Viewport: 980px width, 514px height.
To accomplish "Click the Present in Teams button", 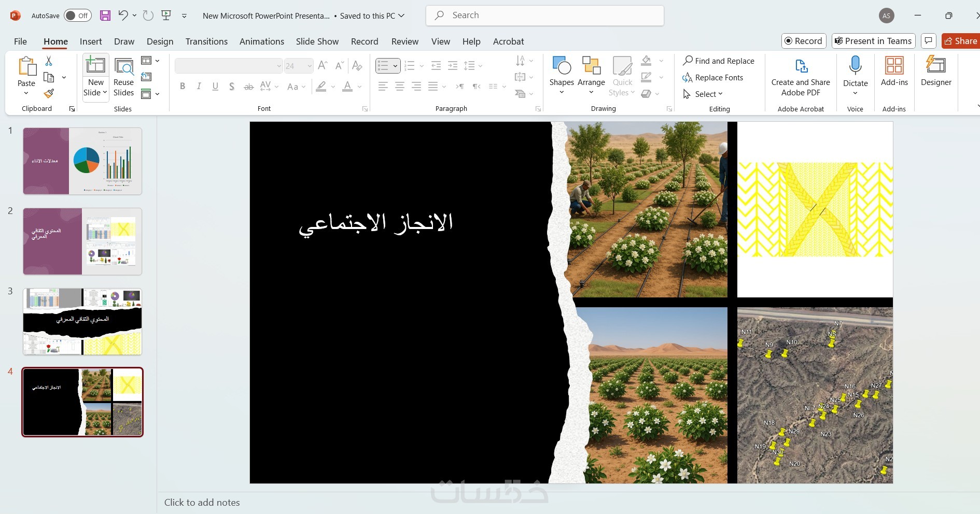I will click(873, 41).
